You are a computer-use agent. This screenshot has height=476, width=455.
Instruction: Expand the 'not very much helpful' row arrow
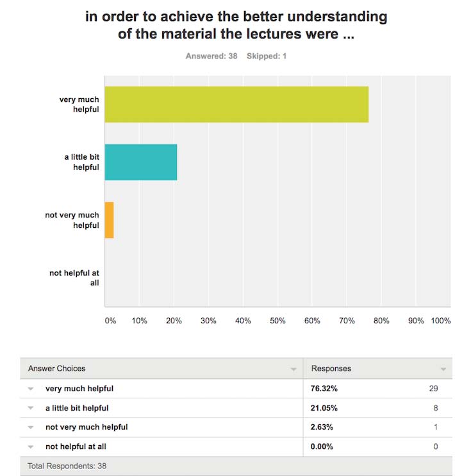click(x=31, y=427)
